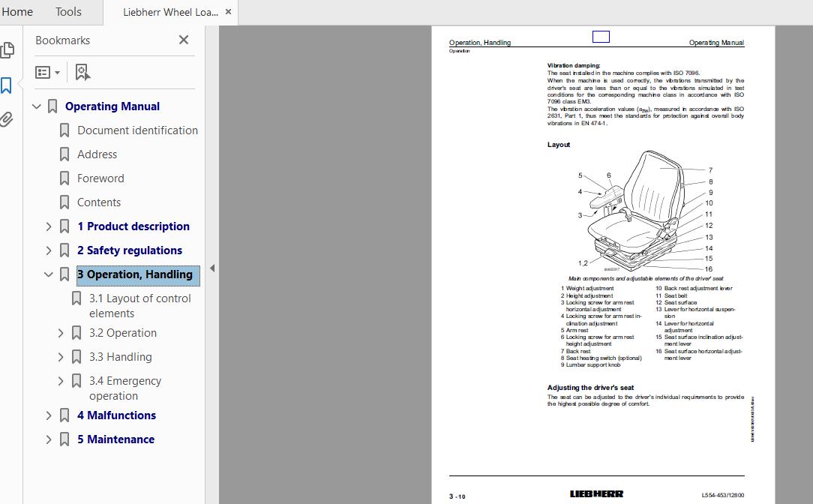The width and height of the screenshot is (813, 504).
Task: Click the bookmark options menu icon
Action: [43, 71]
